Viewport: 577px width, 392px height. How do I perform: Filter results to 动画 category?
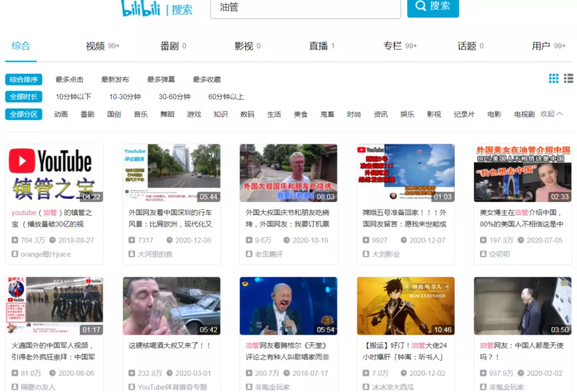click(x=61, y=114)
